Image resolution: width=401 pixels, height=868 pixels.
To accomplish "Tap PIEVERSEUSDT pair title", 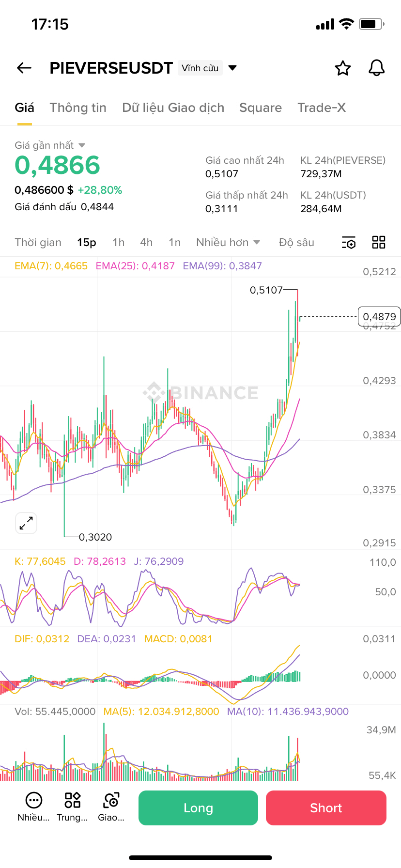I will 111,68.
